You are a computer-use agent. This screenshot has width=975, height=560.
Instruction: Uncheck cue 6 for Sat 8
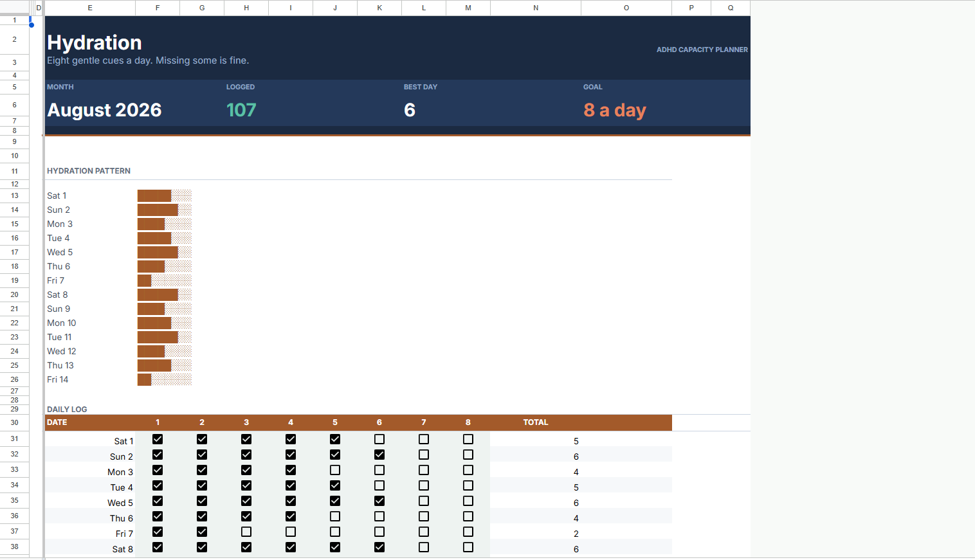point(379,547)
